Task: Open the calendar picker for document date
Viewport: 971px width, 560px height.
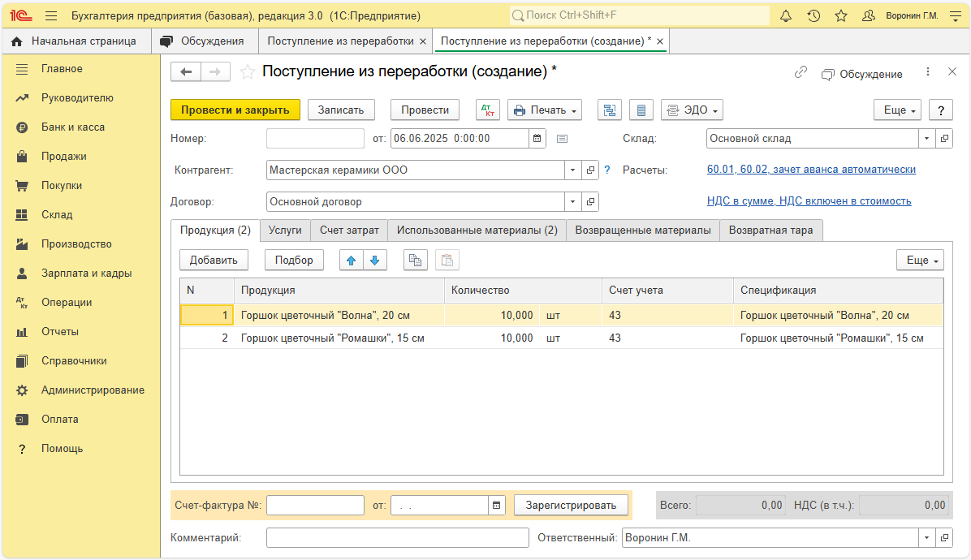Action: tap(537, 139)
